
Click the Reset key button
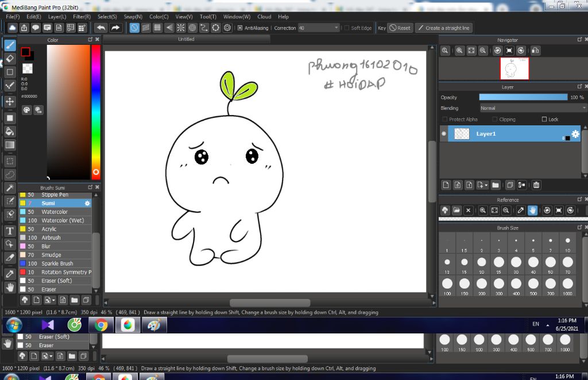[400, 28]
